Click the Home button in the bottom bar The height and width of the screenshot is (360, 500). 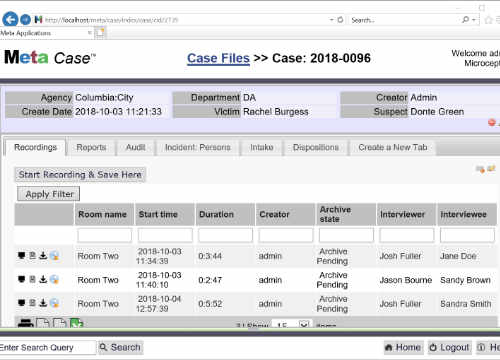pos(403,347)
